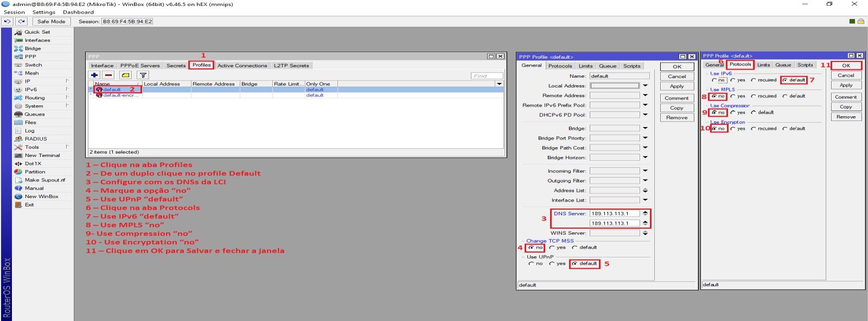Open IPv6 submenu in sidebar
This screenshot has width=868, height=321.
30,90
